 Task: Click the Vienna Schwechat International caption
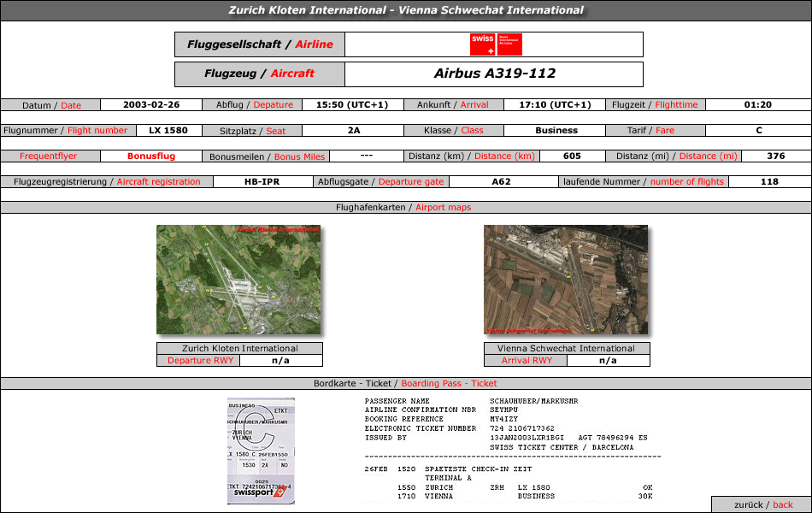click(x=567, y=348)
